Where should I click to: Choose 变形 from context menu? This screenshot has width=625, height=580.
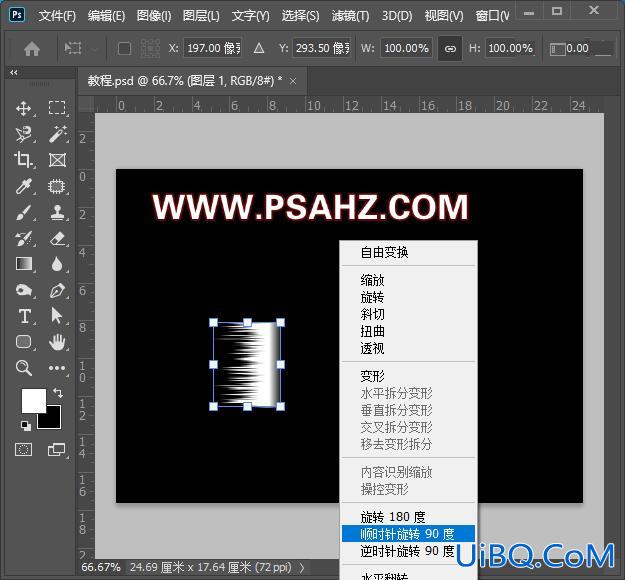tap(409, 376)
